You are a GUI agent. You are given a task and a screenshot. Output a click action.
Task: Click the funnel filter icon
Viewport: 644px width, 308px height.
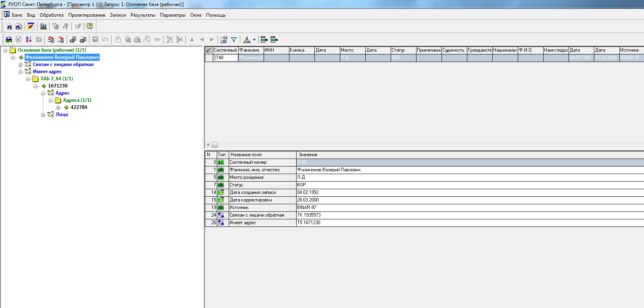(234, 39)
